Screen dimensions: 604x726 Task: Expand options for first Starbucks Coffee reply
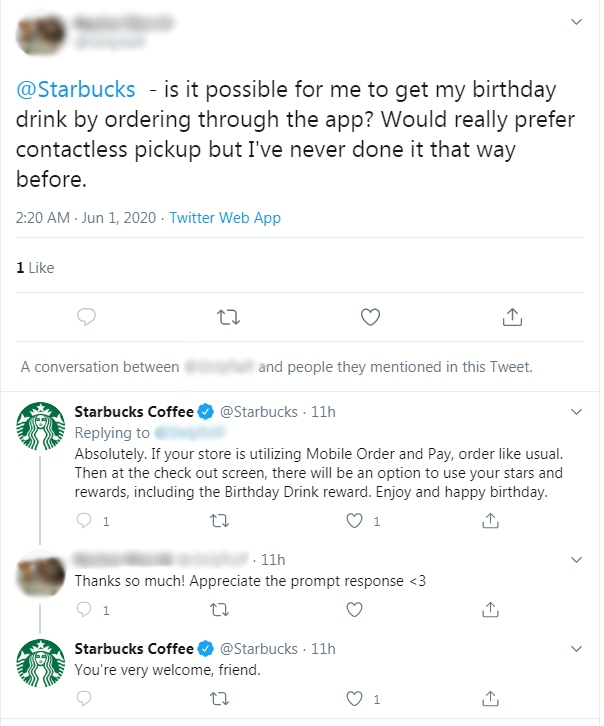pyautogui.click(x=576, y=412)
